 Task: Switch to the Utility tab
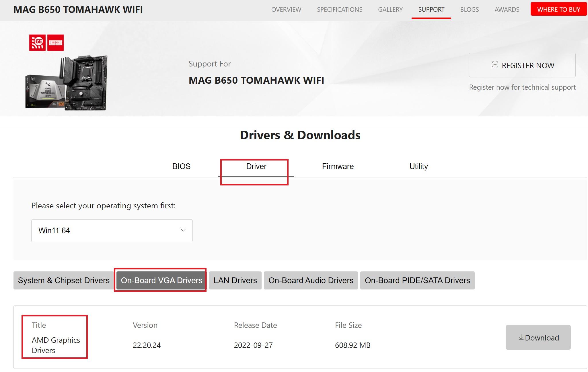coord(418,167)
